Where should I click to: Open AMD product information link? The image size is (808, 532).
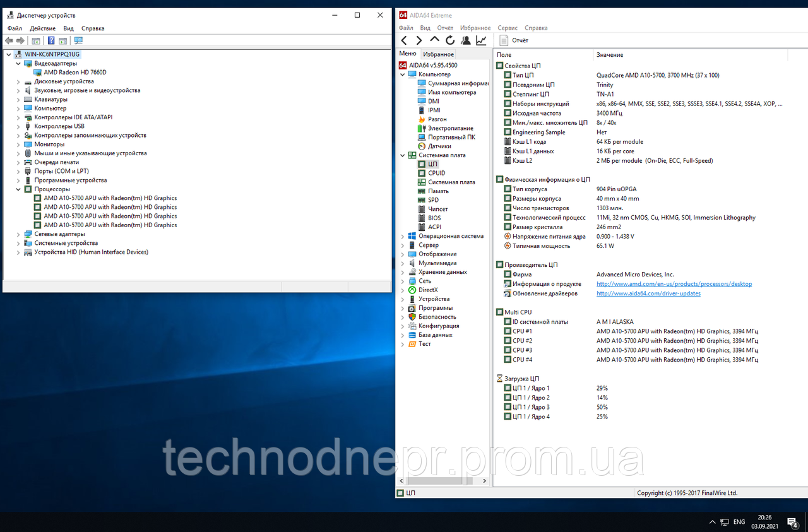pos(674,284)
